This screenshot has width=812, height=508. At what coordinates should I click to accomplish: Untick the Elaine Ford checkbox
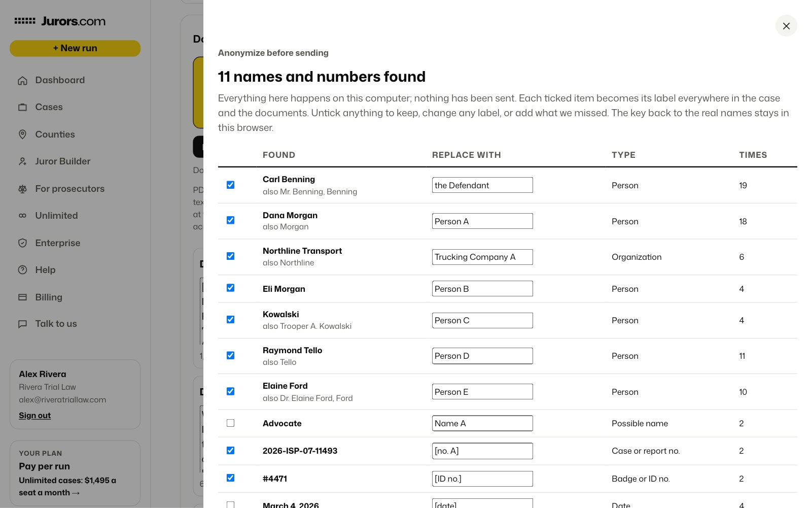[230, 391]
